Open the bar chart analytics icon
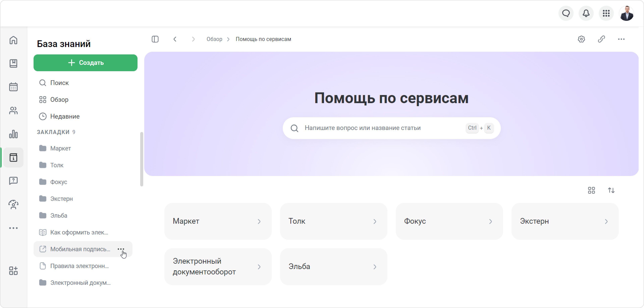 [13, 134]
